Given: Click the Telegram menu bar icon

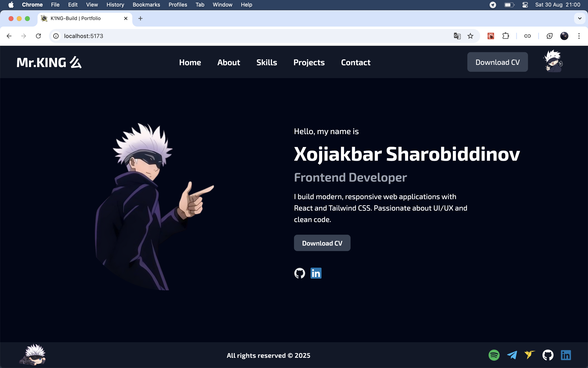Looking at the screenshot, I should (493, 5).
